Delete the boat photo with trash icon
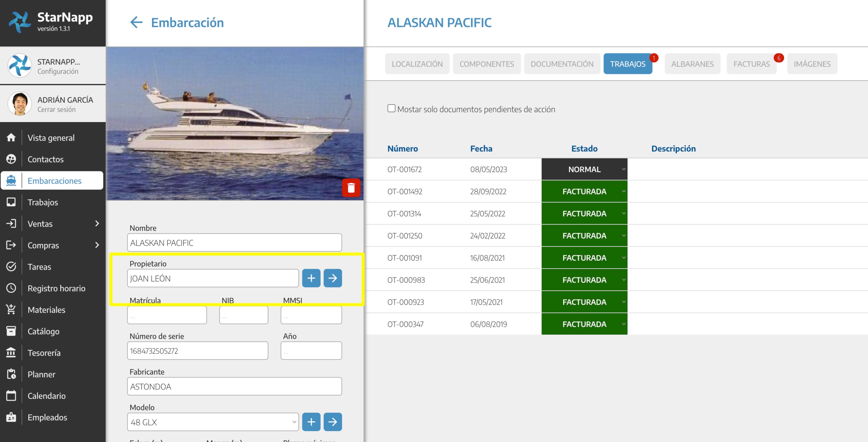868x442 pixels. (351, 187)
